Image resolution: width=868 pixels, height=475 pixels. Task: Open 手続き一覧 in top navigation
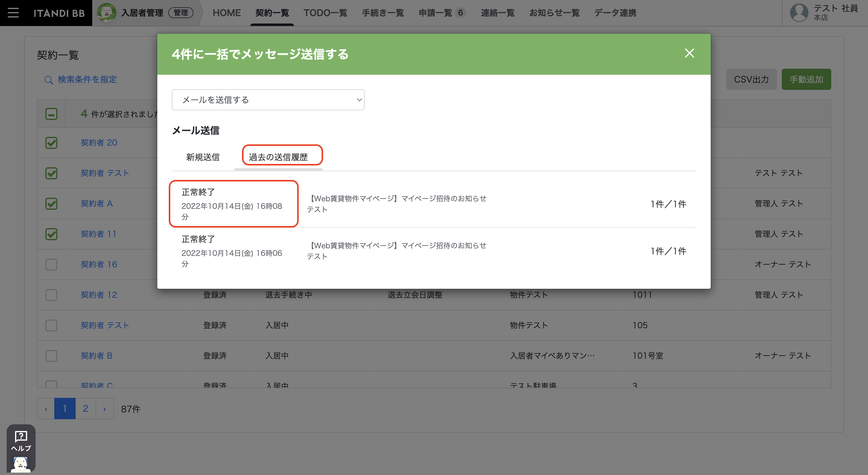[x=383, y=13]
